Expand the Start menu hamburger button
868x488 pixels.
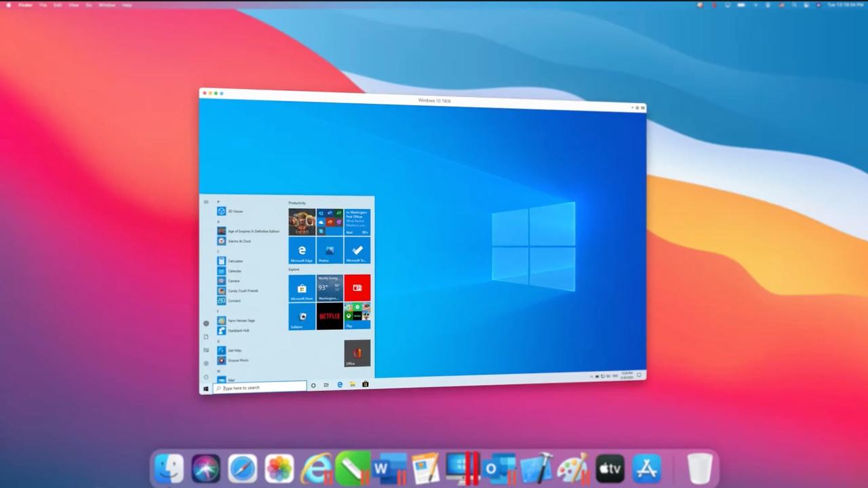[x=206, y=202]
